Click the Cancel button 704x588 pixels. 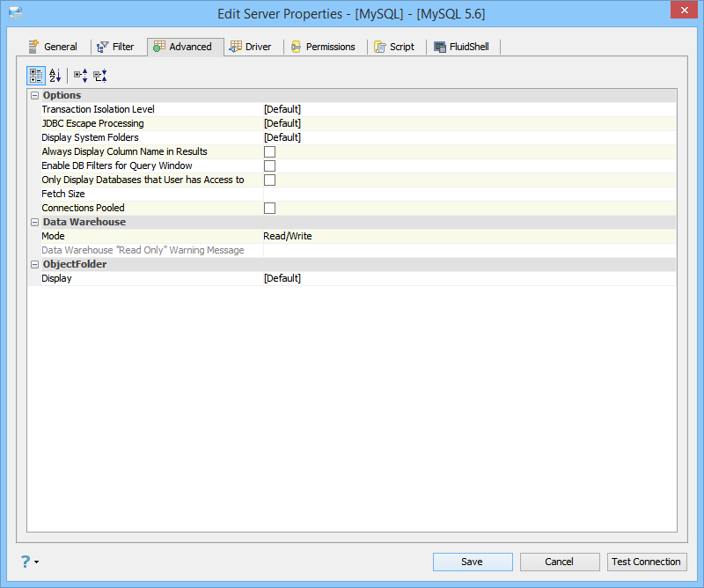(x=560, y=562)
